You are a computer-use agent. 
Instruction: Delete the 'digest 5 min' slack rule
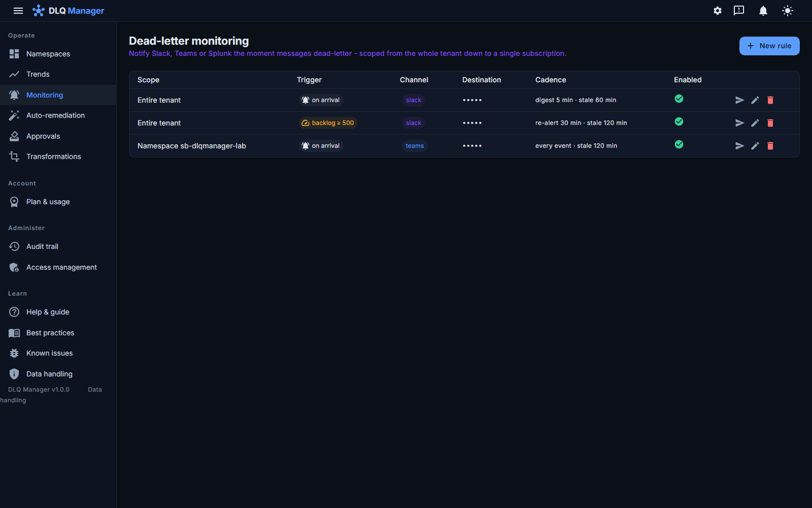(x=770, y=100)
